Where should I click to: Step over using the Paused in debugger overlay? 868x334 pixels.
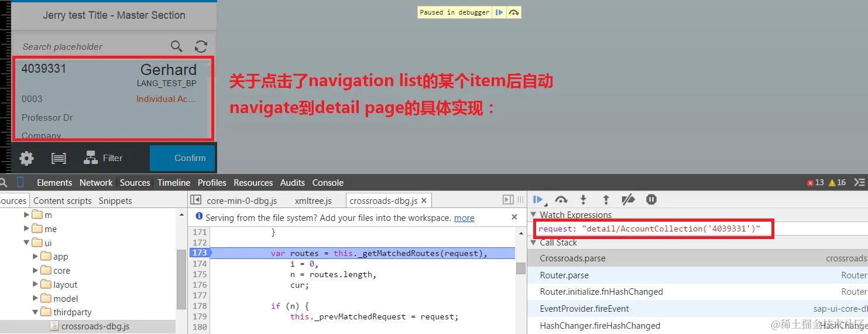coord(513,12)
